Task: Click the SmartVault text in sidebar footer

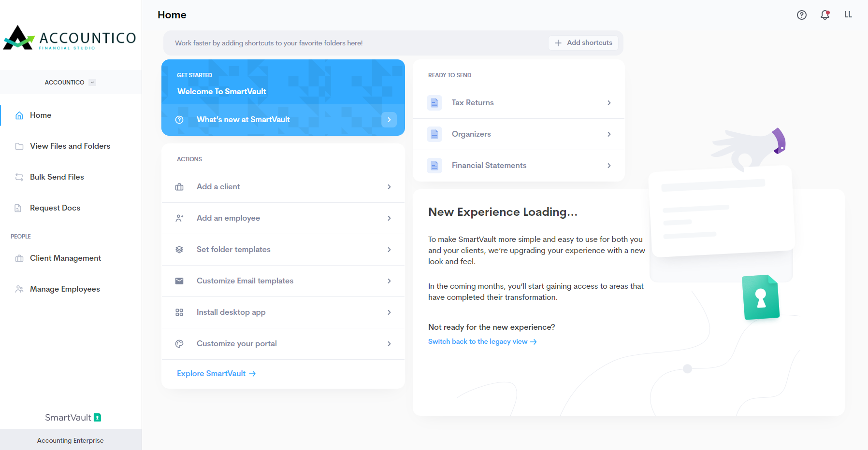Action: tap(68, 418)
